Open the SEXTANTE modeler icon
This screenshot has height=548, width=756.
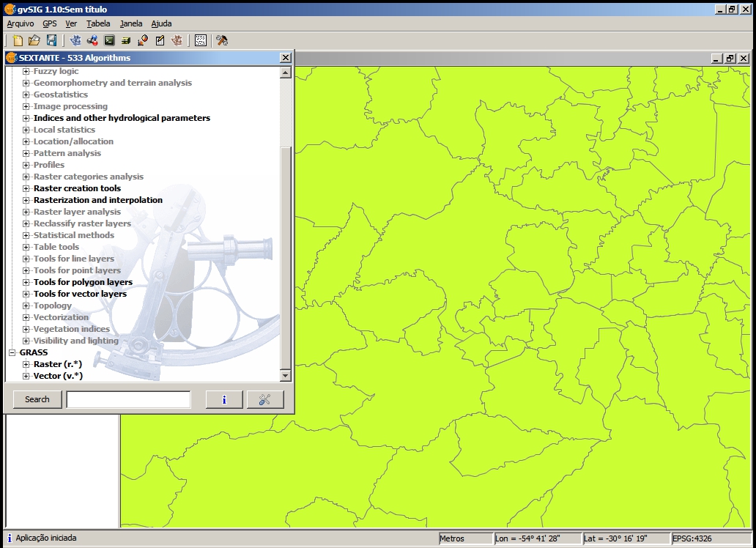92,40
